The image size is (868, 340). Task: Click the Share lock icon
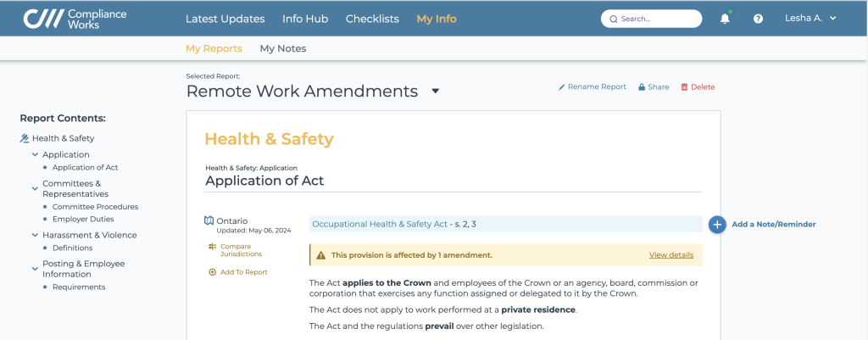(642, 87)
